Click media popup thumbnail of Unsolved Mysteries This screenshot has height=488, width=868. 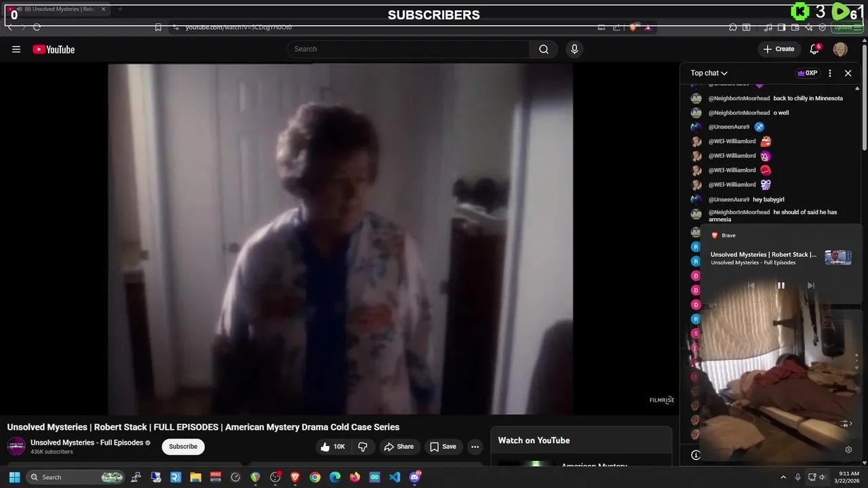coord(837,258)
